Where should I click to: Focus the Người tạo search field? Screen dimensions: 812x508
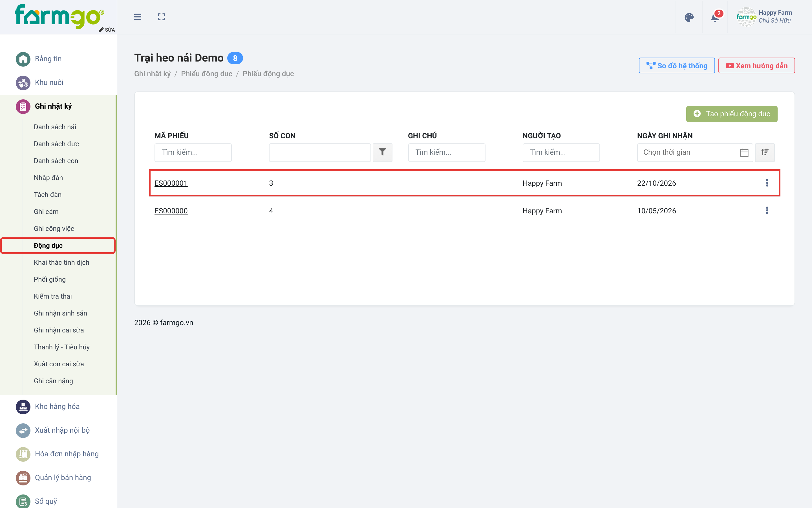(x=561, y=152)
